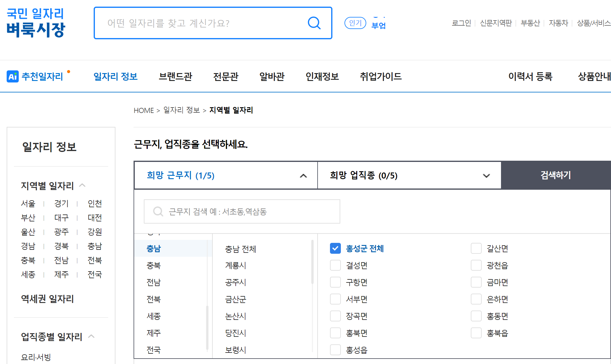The image size is (611, 364).
Task: Click the 부업 popular keyword
Action: (378, 25)
